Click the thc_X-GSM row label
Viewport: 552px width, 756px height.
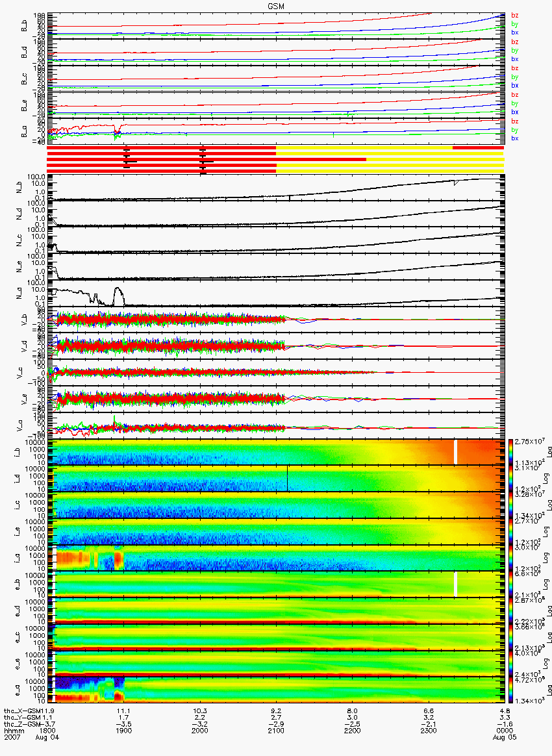pos(21,711)
